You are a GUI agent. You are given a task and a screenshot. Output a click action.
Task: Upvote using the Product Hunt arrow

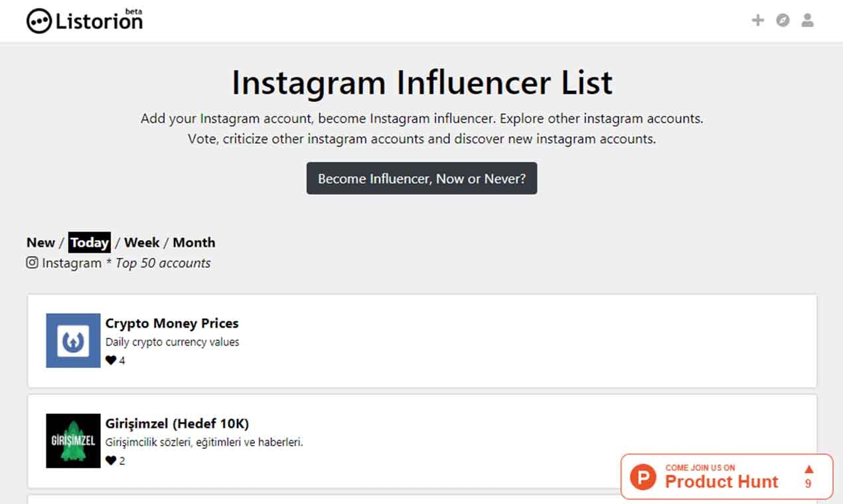point(808,470)
